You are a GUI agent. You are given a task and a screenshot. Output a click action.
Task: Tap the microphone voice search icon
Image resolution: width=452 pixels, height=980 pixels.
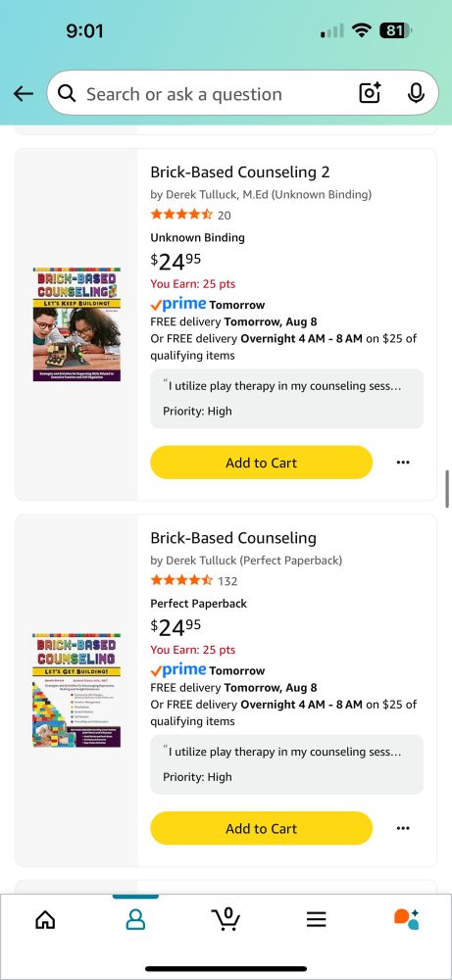tap(416, 94)
